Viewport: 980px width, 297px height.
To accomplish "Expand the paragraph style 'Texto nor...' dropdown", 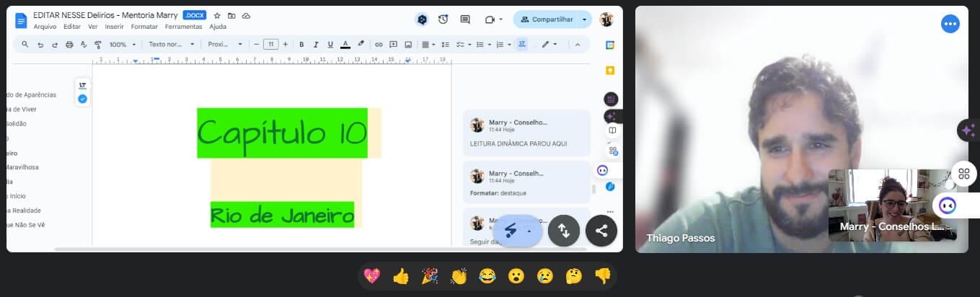I will [x=171, y=45].
